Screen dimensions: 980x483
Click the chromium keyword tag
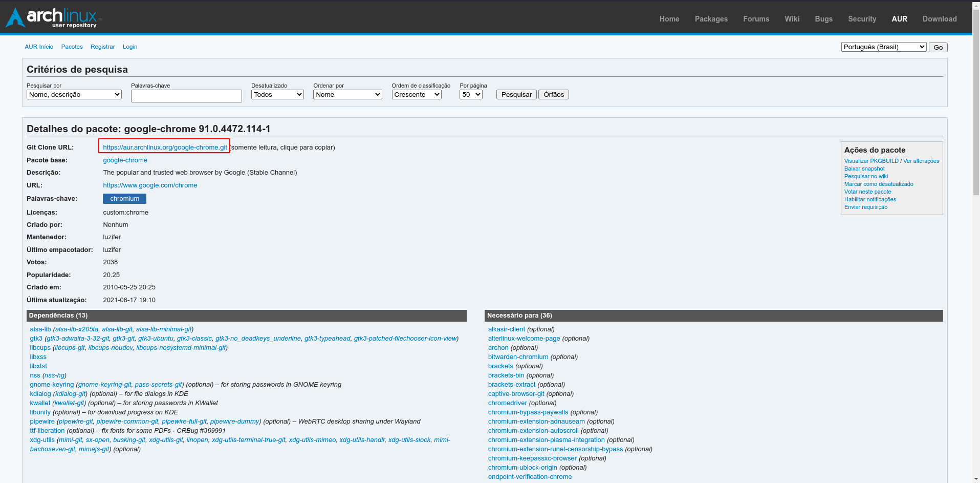click(x=124, y=199)
